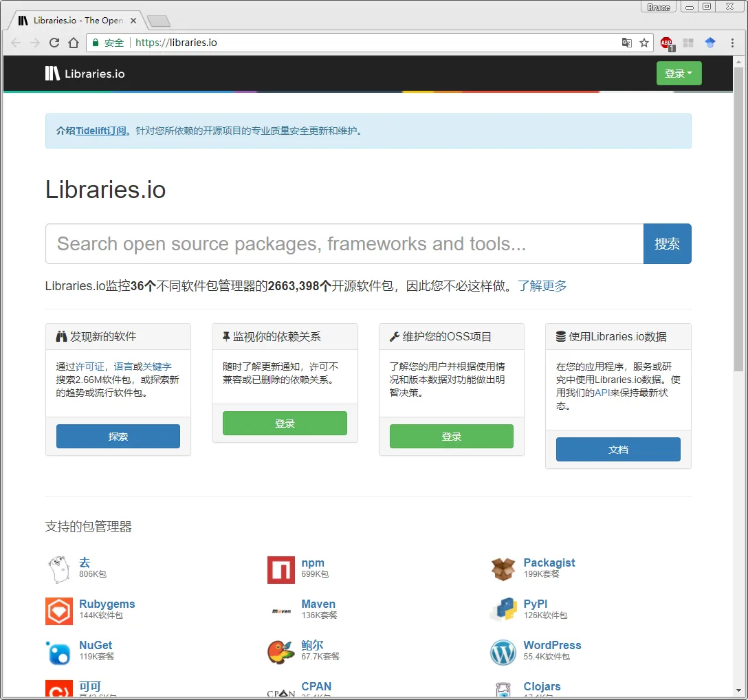Open the 许可证 licenses link
The image size is (748, 700).
point(89,367)
